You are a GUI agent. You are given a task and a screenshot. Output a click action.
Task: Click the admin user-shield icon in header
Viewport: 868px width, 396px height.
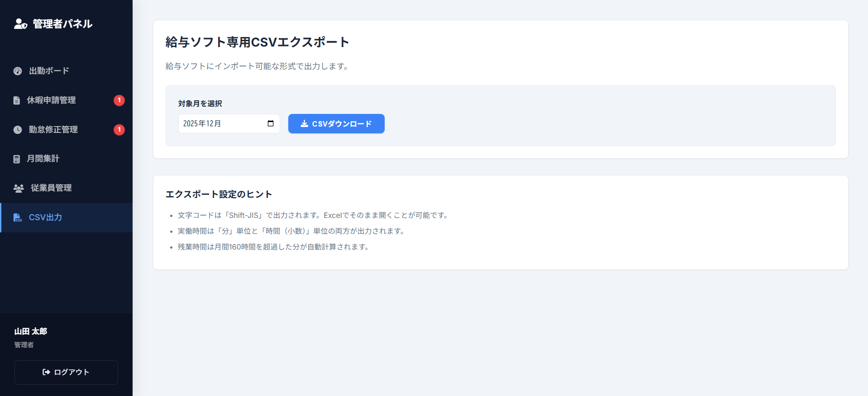(20, 24)
